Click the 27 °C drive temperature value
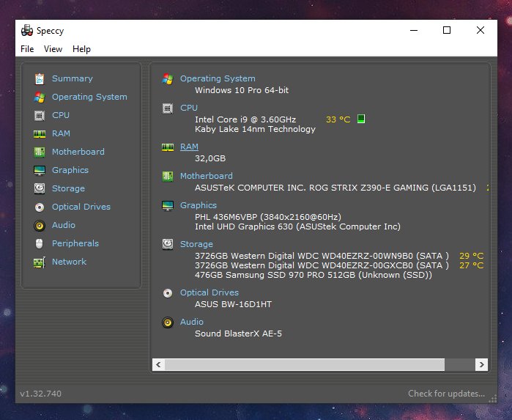The image size is (512, 420). pos(472,265)
